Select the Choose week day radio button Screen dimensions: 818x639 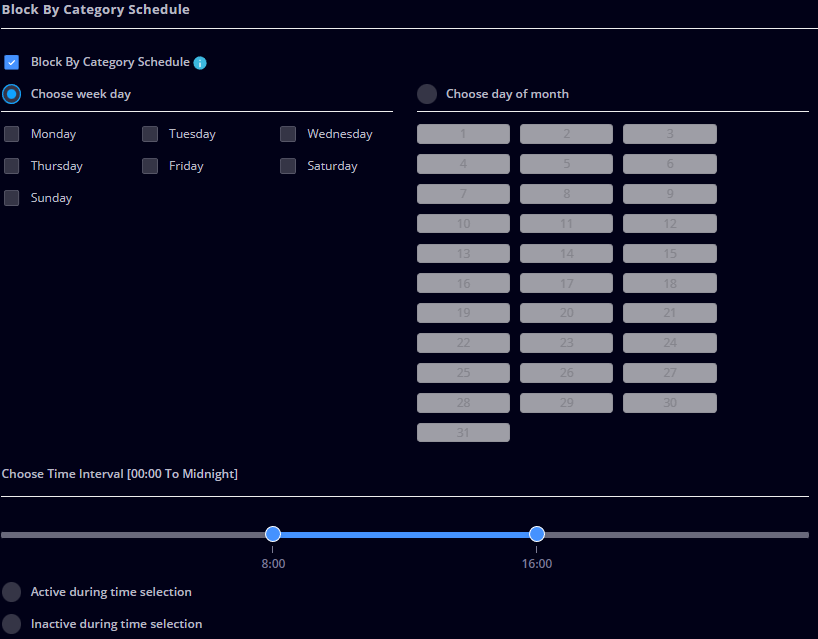click(x=11, y=94)
